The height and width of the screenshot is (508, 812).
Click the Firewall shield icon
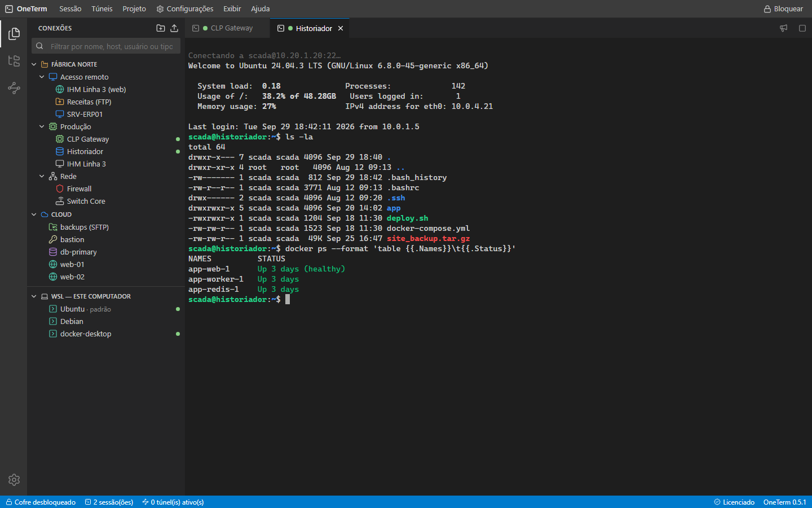60,189
